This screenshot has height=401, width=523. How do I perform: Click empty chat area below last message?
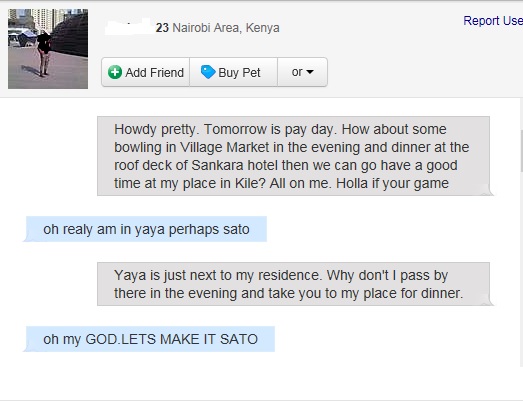[260, 377]
